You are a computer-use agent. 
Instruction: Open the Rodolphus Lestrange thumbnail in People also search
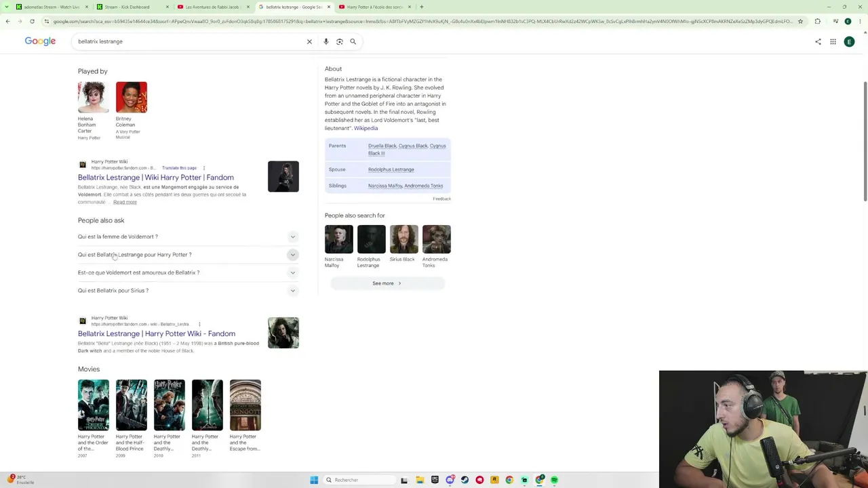click(372, 239)
